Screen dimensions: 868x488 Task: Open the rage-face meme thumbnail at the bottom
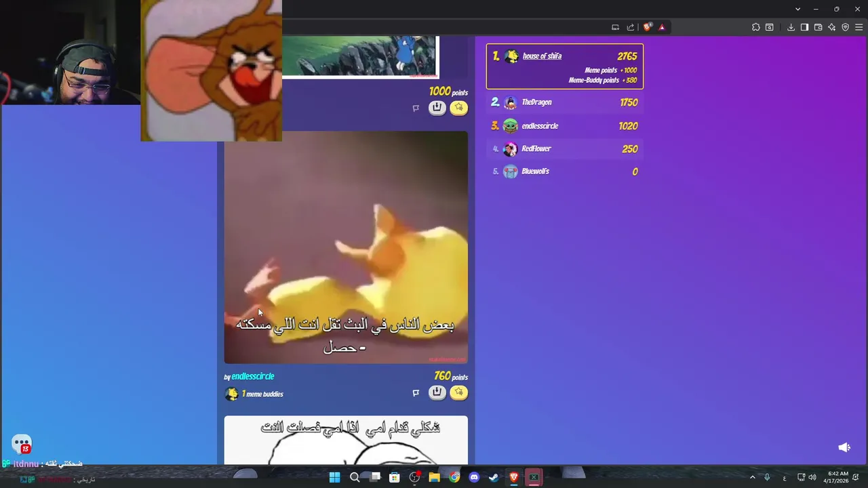(x=346, y=441)
